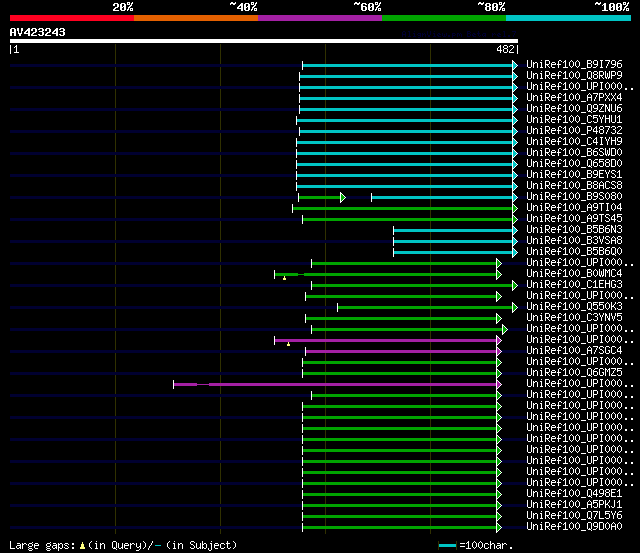Click the white query sequence bar
Image resolution: width=640 pixels, height=553 pixels.
coord(264,41)
